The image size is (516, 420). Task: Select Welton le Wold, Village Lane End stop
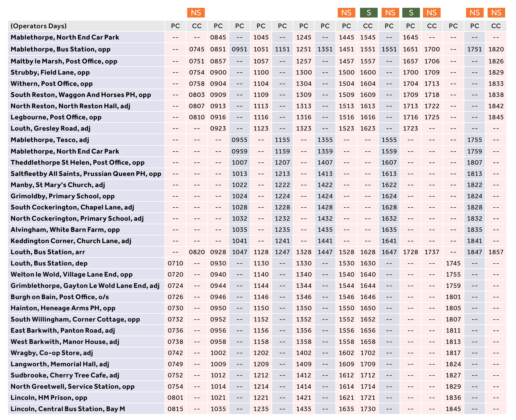[71, 274]
